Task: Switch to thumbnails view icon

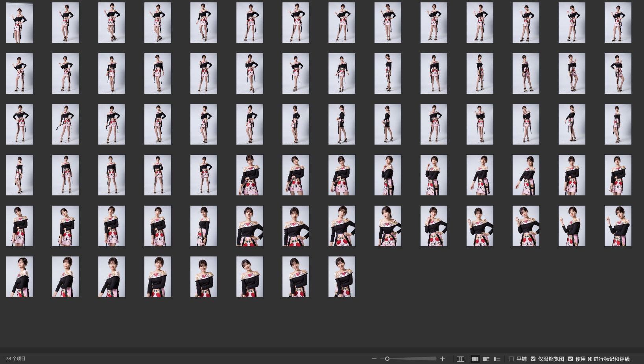Action: tap(475, 359)
